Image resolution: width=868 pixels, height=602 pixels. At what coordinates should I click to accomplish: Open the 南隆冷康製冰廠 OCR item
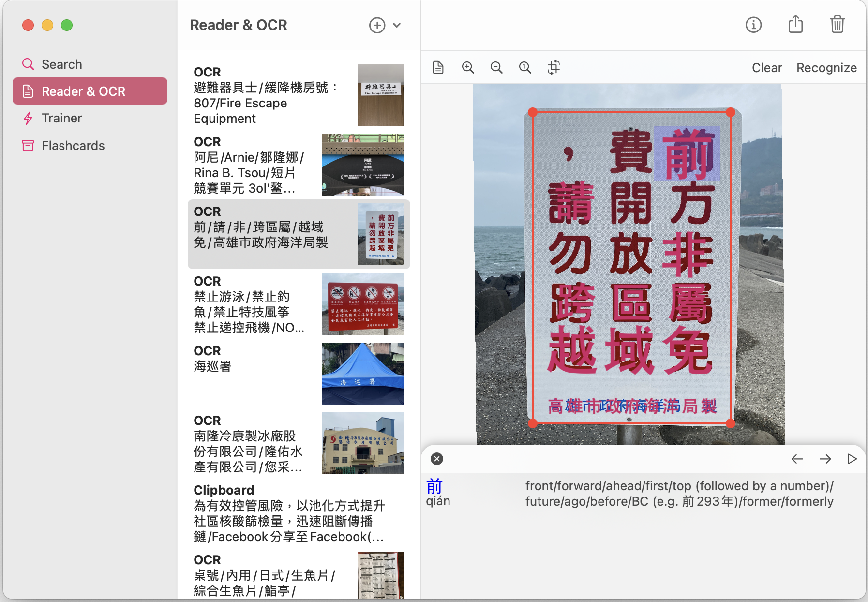(299, 443)
